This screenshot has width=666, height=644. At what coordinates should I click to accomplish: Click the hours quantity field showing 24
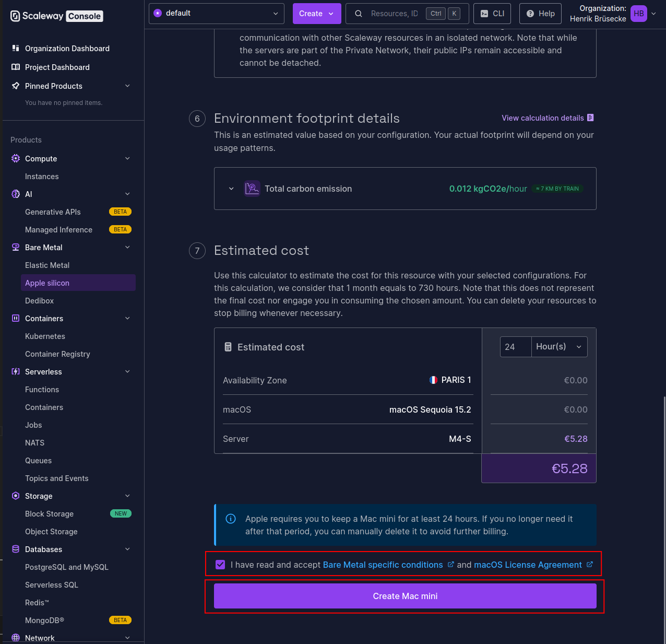(x=516, y=347)
